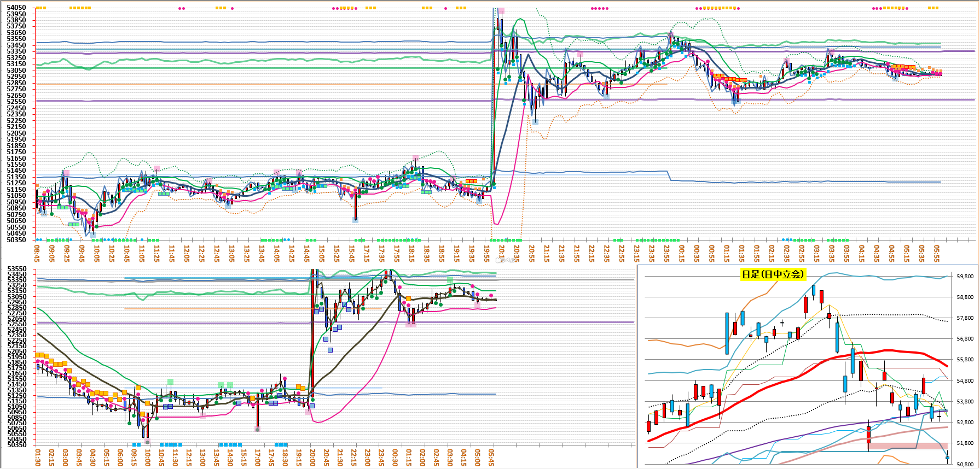The height and width of the screenshot is (469, 980).
Task: Click the 53550 label on the lower-left chart axis
Action: (x=16, y=269)
